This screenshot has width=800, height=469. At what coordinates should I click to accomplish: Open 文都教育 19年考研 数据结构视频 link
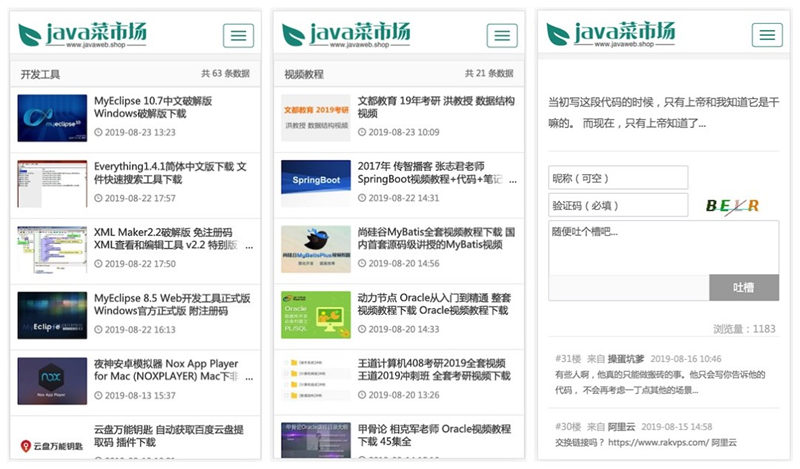436,107
